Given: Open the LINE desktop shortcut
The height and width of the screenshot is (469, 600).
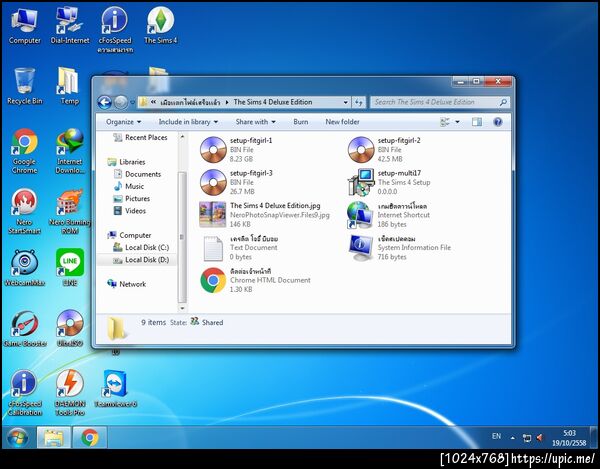Looking at the screenshot, I should (70, 268).
